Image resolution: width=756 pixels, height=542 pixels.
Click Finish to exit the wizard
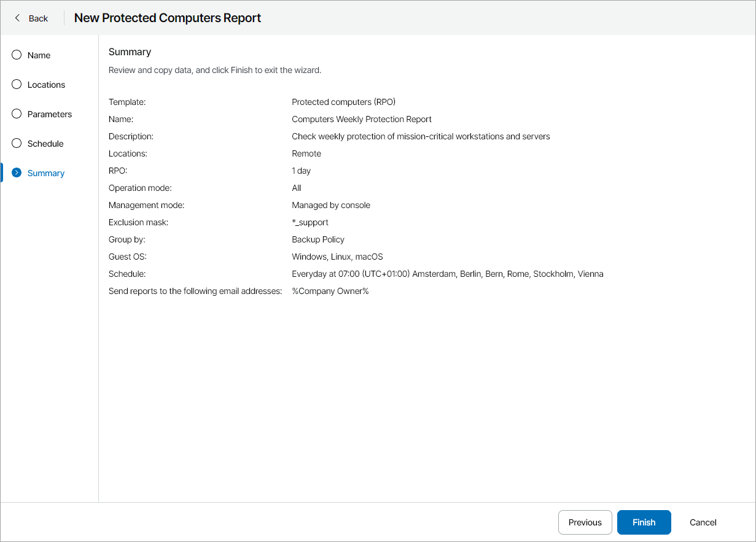pos(644,522)
